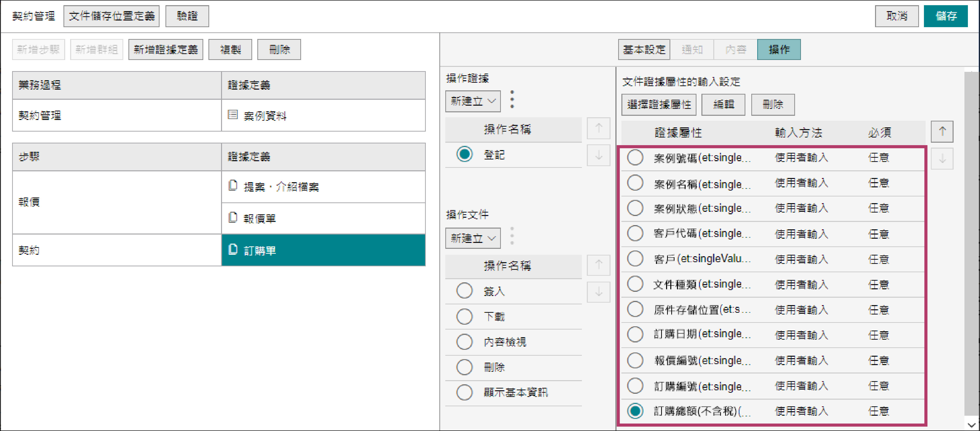The image size is (980, 431).
Task: Select the 案例號碼 attribute radio button
Action: 635,157
